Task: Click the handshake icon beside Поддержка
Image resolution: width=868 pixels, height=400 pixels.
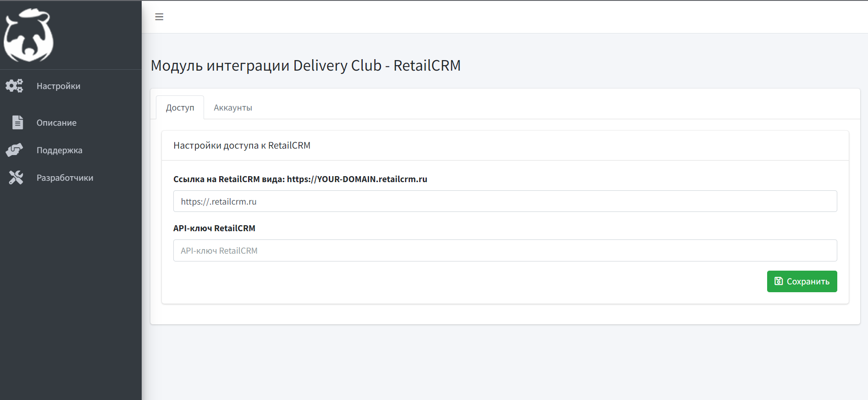Action: click(14, 150)
